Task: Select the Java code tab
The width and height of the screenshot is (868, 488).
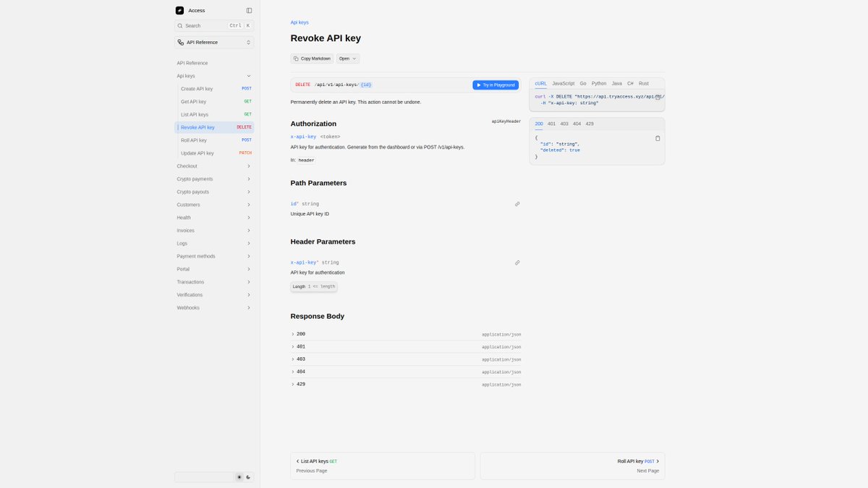Action: pos(617,83)
